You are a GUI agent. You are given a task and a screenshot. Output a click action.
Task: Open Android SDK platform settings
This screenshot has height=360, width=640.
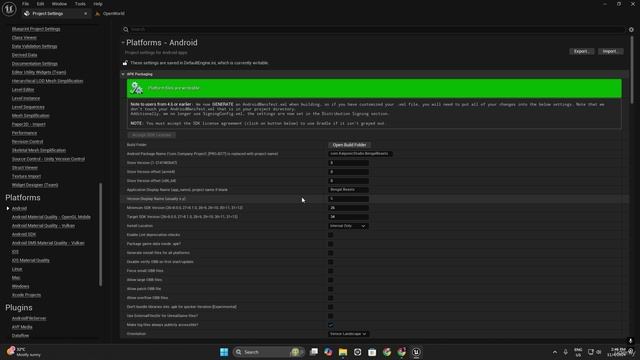point(24,234)
